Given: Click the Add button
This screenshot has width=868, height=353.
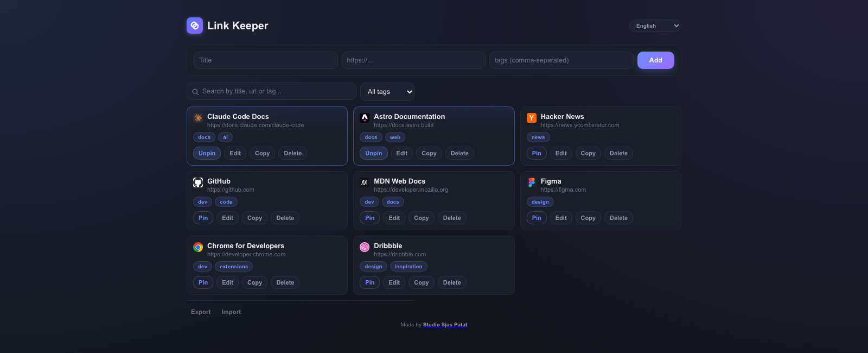Looking at the screenshot, I should 656,60.
